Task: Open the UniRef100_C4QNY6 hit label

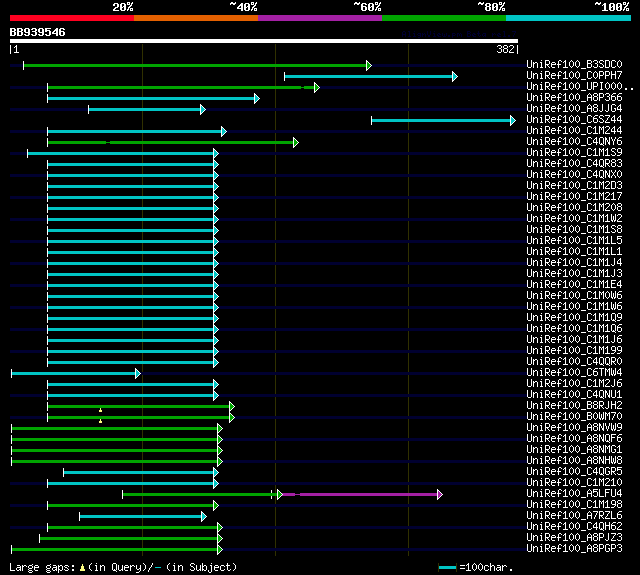Action: click(x=574, y=142)
